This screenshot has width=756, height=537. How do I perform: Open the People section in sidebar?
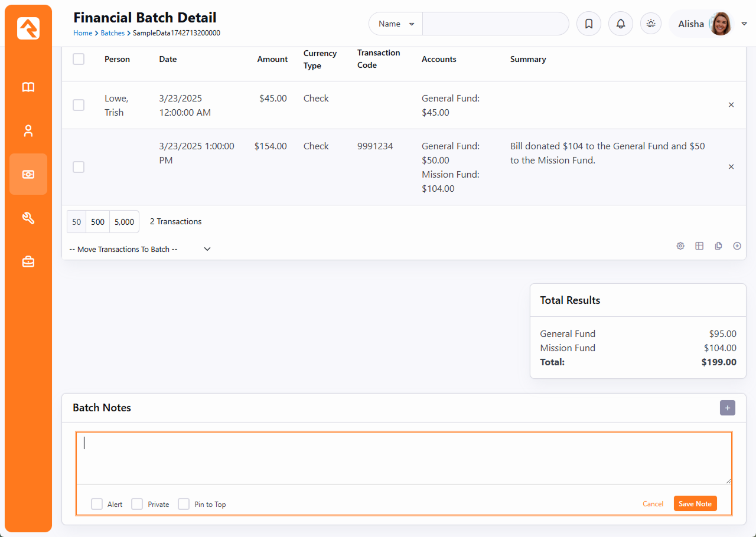[x=28, y=131]
